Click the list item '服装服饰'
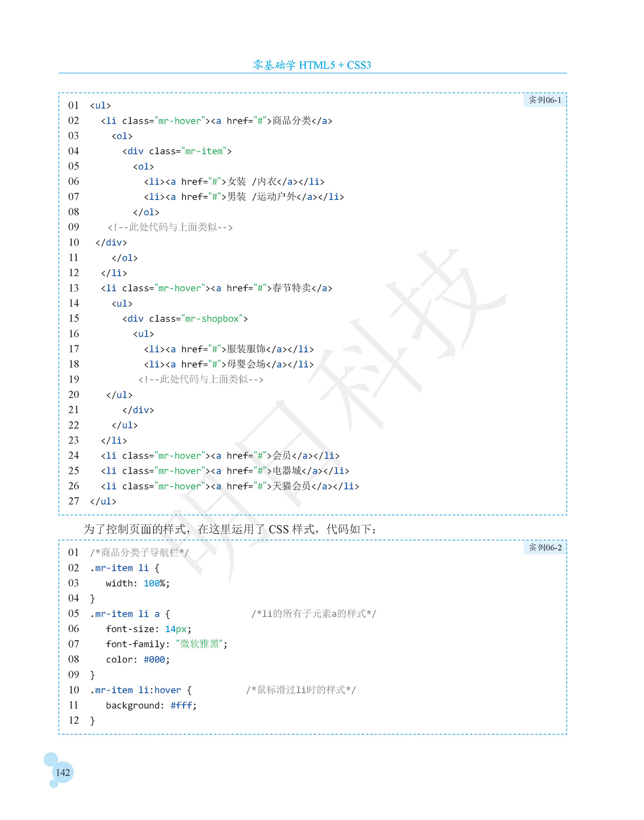The height and width of the screenshot is (820, 644). pyautogui.click(x=229, y=349)
